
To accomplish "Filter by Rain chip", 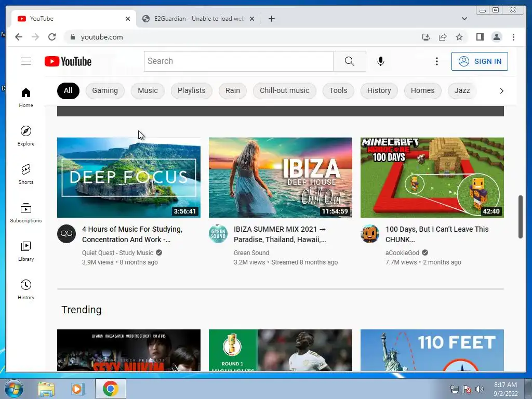I will tap(232, 90).
